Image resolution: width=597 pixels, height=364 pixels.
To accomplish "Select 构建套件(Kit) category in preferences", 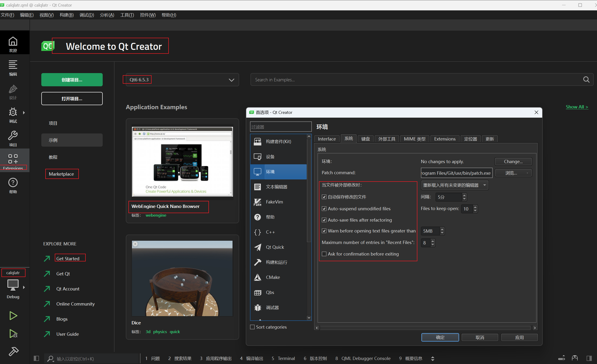I will pyautogui.click(x=278, y=142).
